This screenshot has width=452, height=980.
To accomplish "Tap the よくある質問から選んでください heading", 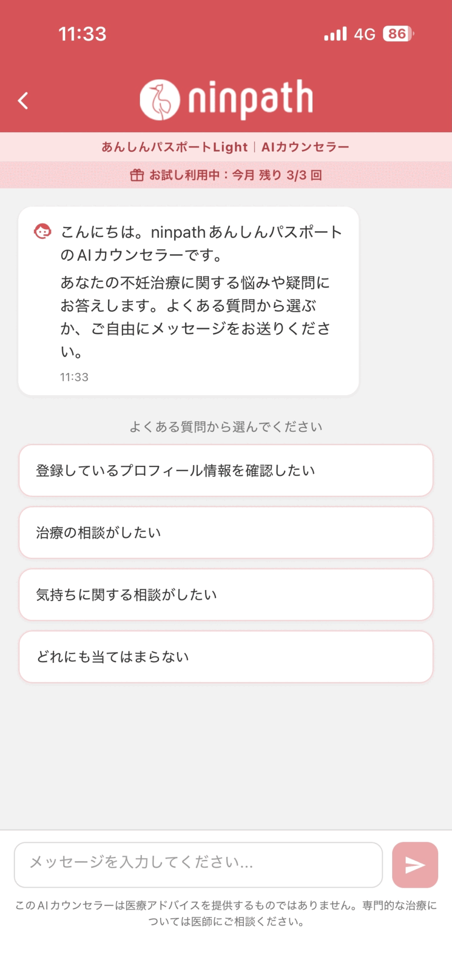I will (x=226, y=427).
